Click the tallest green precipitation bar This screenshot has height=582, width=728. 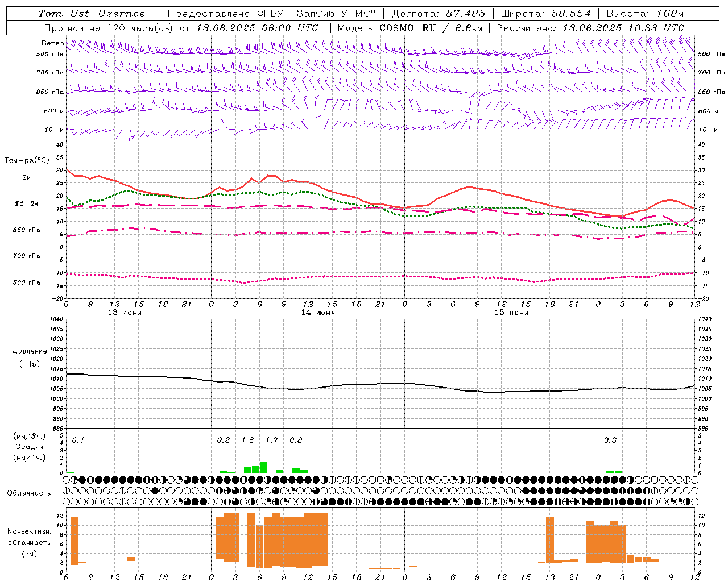coord(263,467)
